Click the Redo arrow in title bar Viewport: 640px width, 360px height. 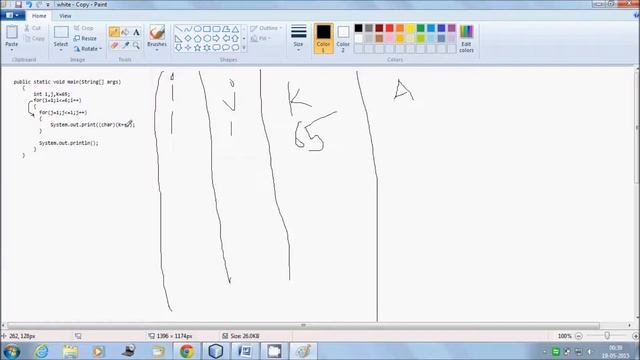click(x=39, y=4)
